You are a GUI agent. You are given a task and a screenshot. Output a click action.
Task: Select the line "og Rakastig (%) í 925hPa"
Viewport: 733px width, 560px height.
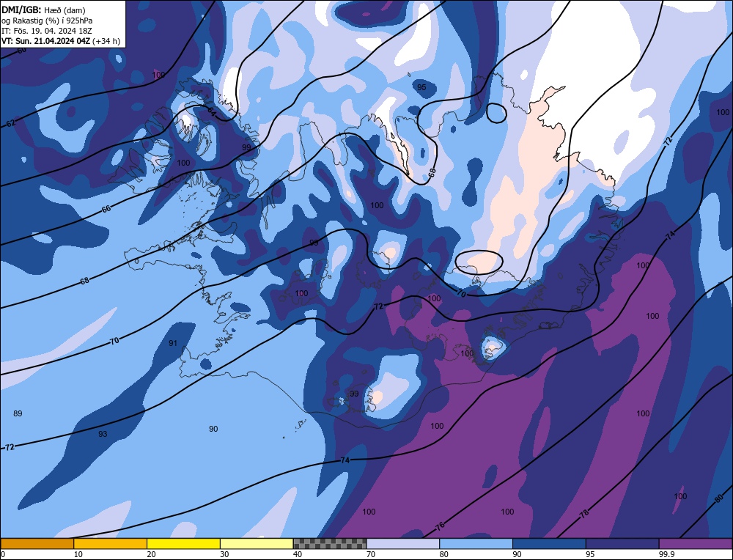47,20
